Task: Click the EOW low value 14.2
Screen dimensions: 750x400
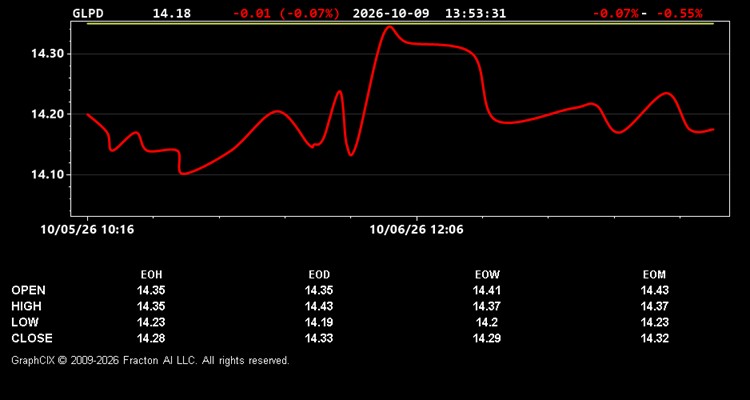Action: (487, 322)
